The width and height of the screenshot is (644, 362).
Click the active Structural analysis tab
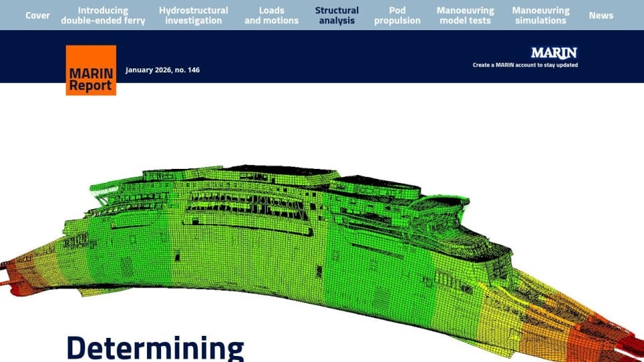click(x=337, y=15)
